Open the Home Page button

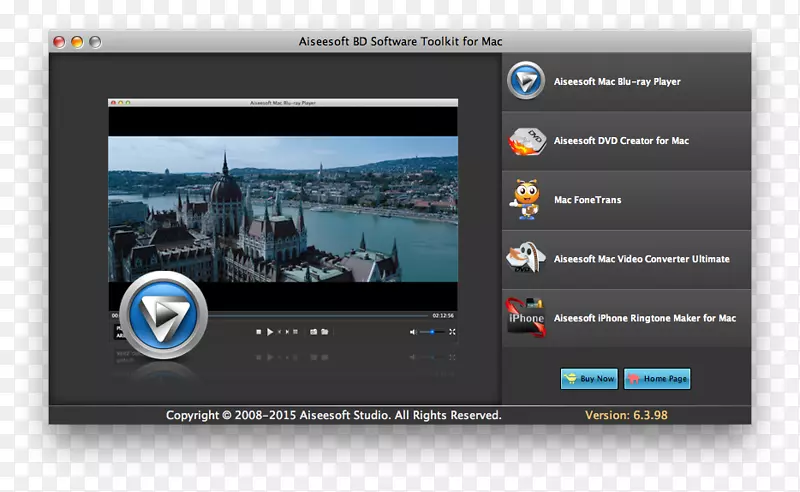coord(657,379)
